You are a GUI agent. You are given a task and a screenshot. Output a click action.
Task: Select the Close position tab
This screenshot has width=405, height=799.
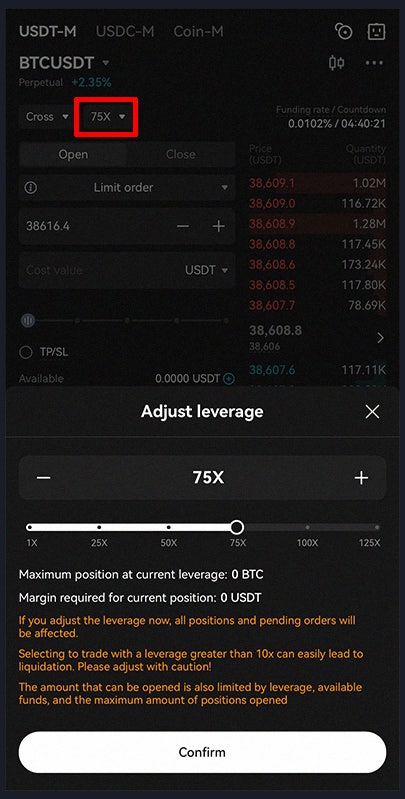[180, 154]
